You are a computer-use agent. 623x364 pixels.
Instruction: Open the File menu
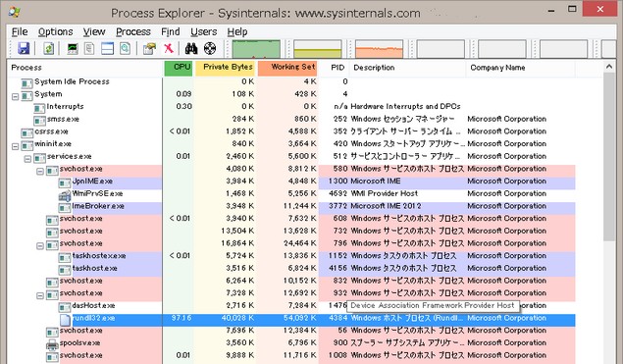(x=20, y=31)
